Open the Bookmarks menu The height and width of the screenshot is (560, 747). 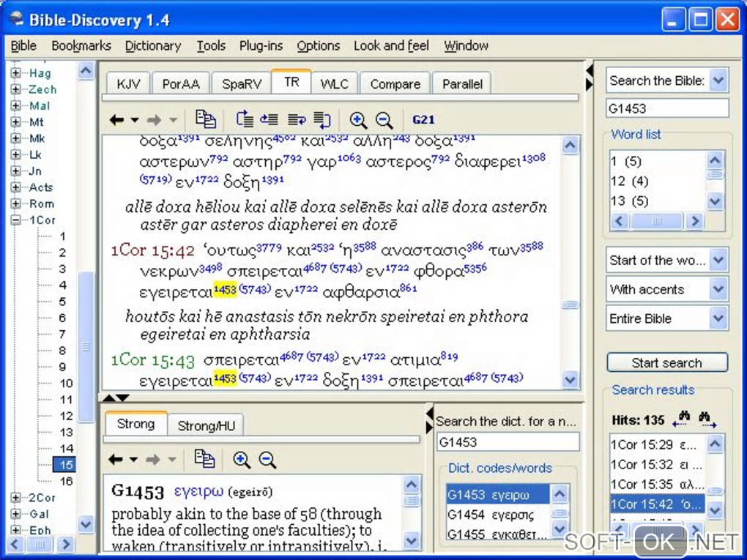[x=81, y=45]
